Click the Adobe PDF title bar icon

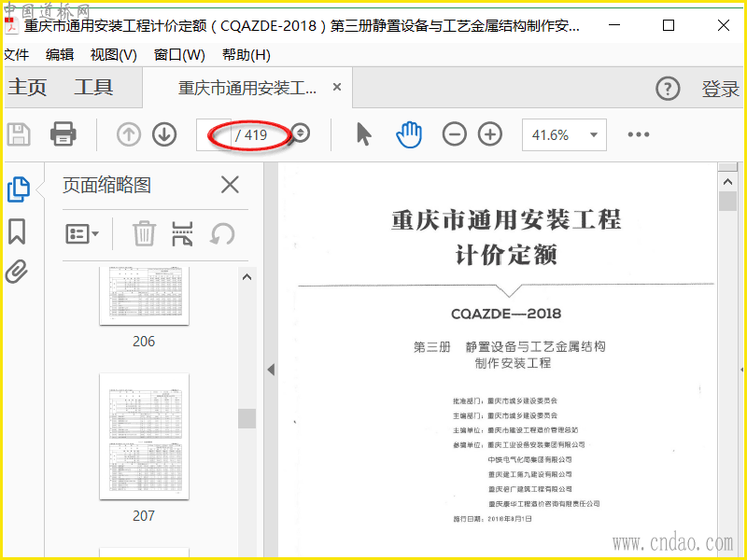pyautogui.click(x=11, y=26)
